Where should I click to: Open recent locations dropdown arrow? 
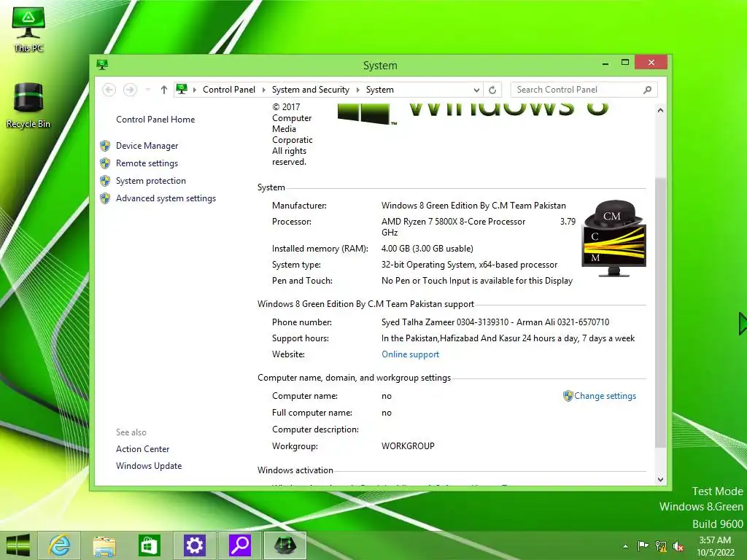pyautogui.click(x=147, y=90)
